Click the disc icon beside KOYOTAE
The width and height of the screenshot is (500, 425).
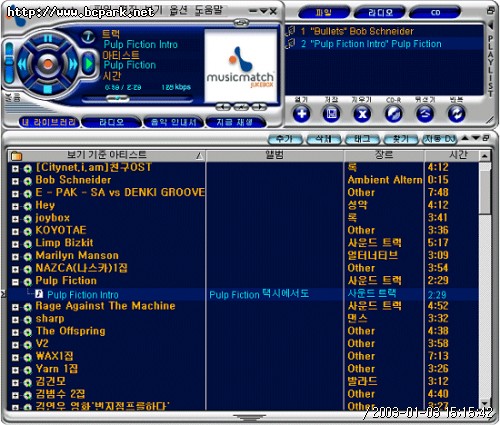tap(28, 231)
